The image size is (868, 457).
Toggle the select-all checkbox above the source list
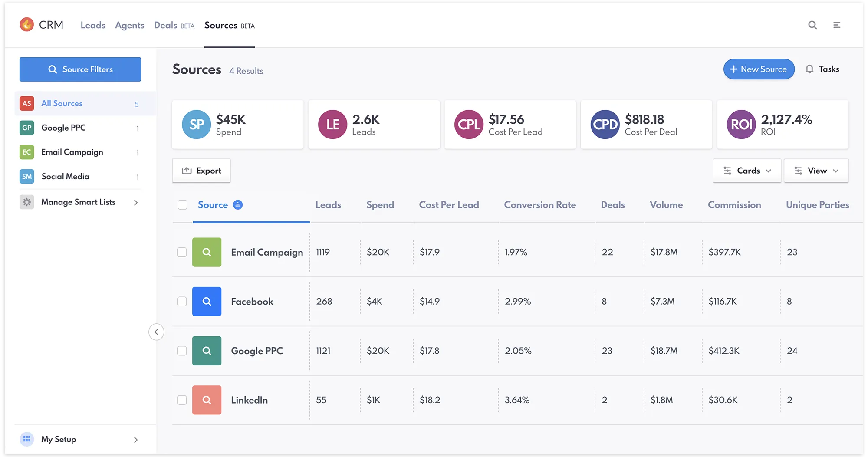point(182,204)
